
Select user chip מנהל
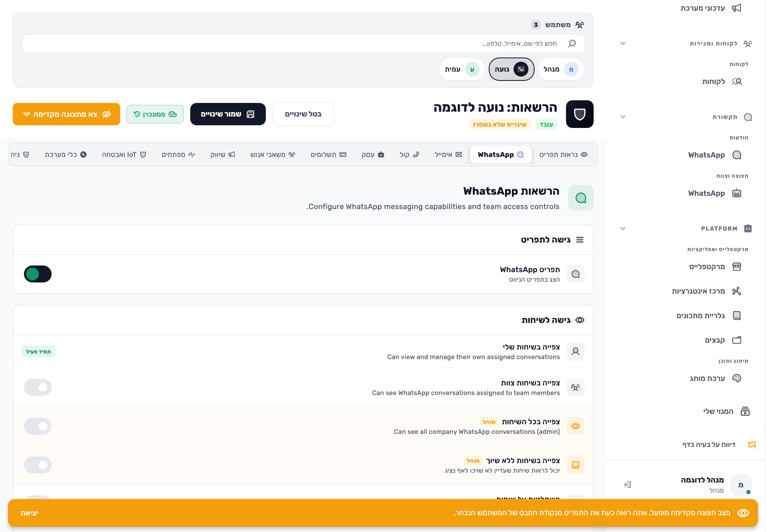(x=561, y=69)
